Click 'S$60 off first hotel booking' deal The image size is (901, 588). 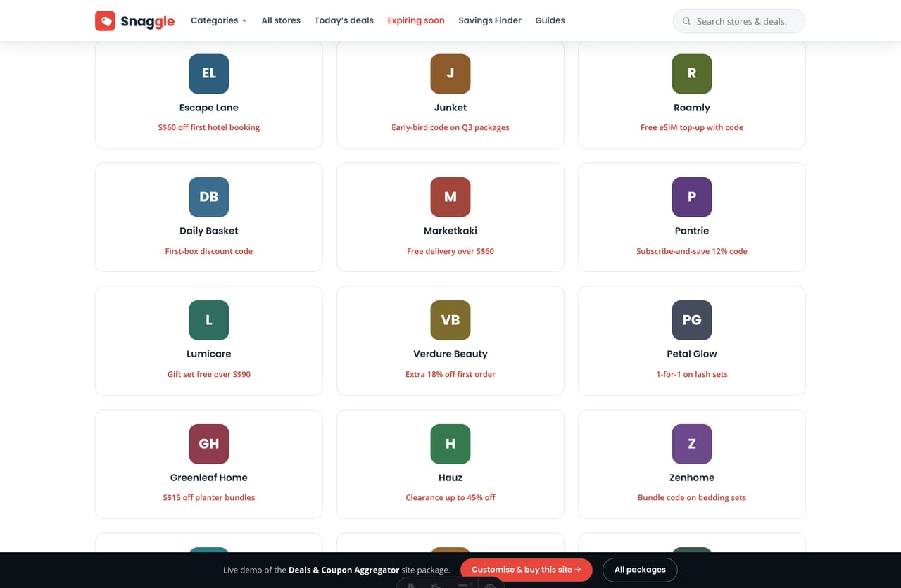click(209, 127)
